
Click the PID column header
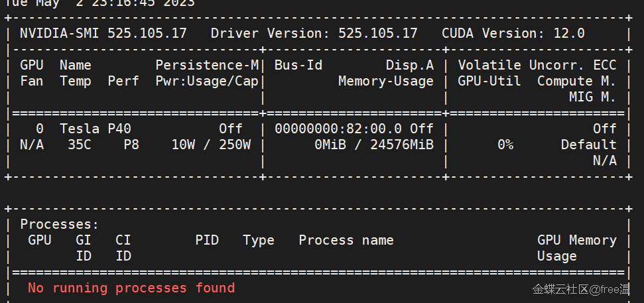207,240
